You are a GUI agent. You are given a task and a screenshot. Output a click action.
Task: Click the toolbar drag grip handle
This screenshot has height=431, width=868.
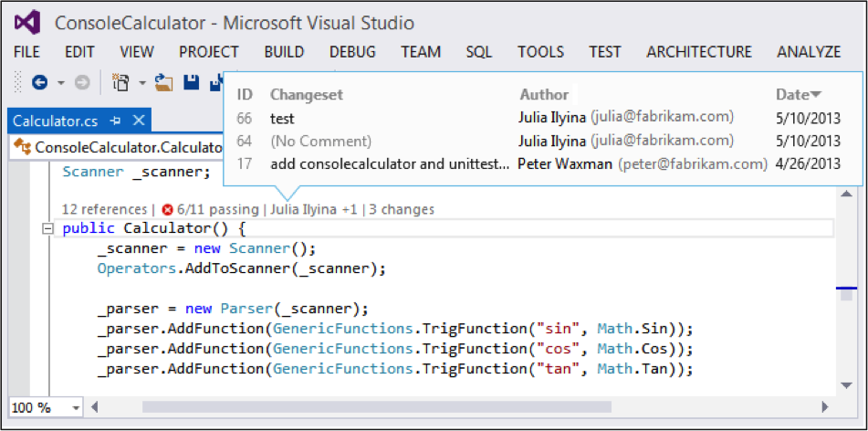coord(19,82)
